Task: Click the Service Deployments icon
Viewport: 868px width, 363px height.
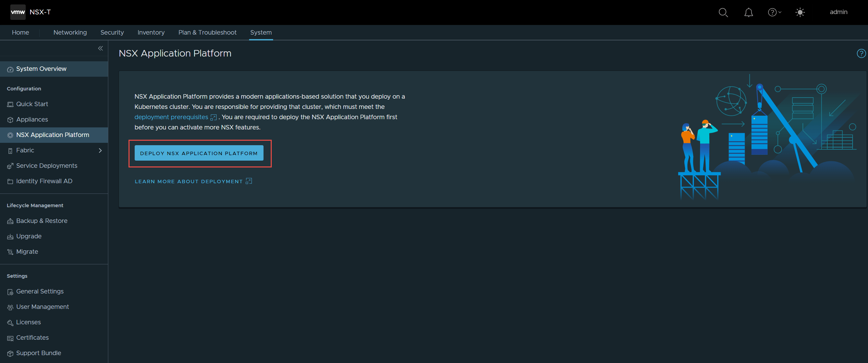Action: coord(10,166)
